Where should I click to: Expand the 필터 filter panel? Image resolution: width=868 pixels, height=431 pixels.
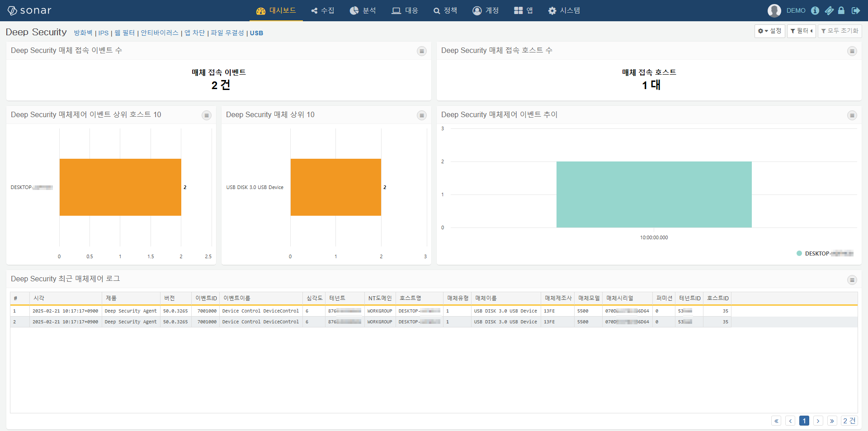click(801, 31)
